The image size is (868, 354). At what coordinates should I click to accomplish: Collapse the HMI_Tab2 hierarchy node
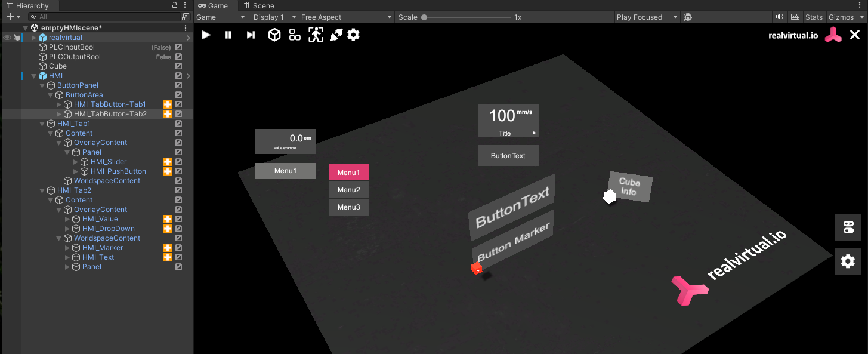42,190
